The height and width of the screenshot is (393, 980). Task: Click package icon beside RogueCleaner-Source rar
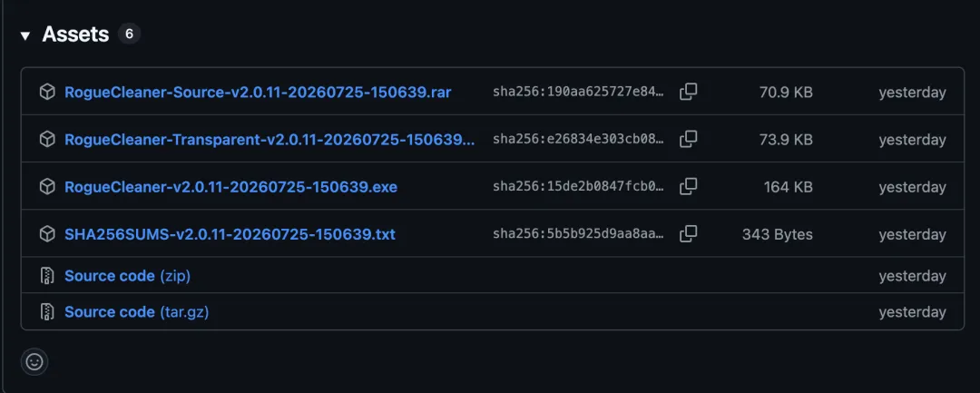[47, 93]
